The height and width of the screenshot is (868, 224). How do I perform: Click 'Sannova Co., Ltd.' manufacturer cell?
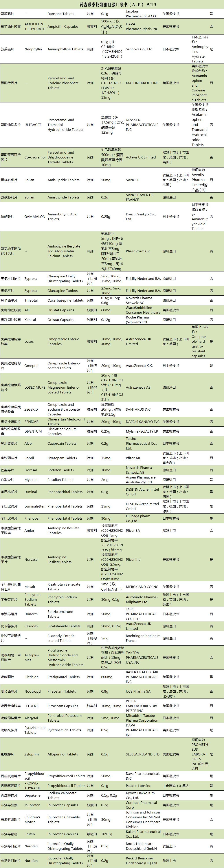click(x=139, y=49)
